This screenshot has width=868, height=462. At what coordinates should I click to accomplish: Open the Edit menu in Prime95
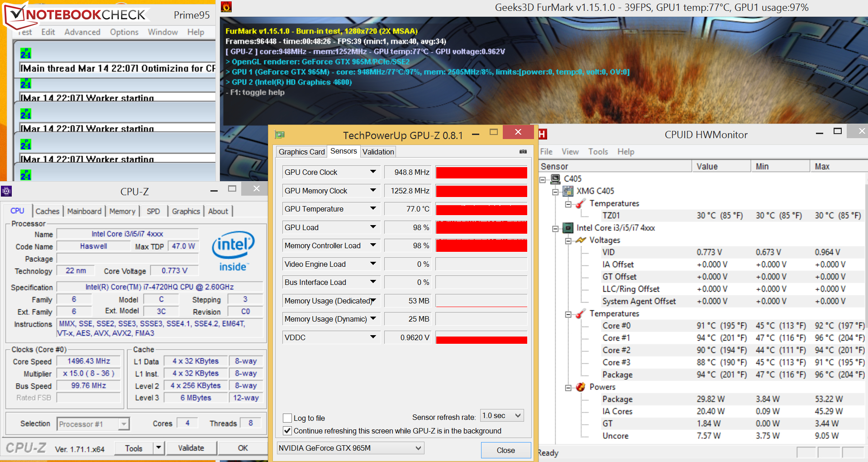point(48,32)
